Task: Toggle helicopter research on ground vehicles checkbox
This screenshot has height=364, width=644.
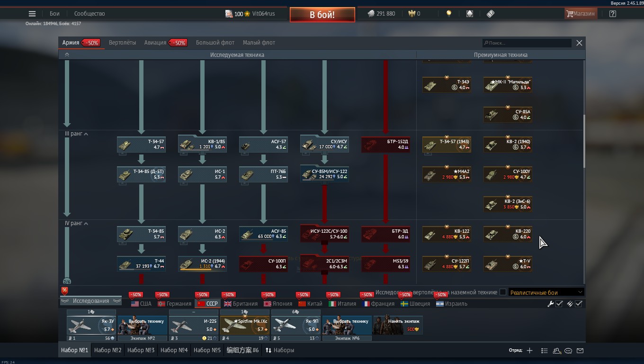Action: click(503, 292)
